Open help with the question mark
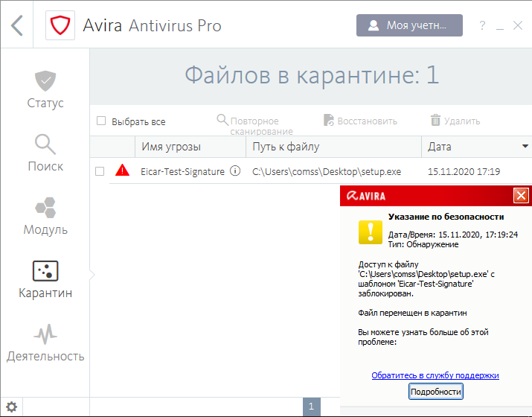Screen dimensions: 532x417 tap(482, 25)
